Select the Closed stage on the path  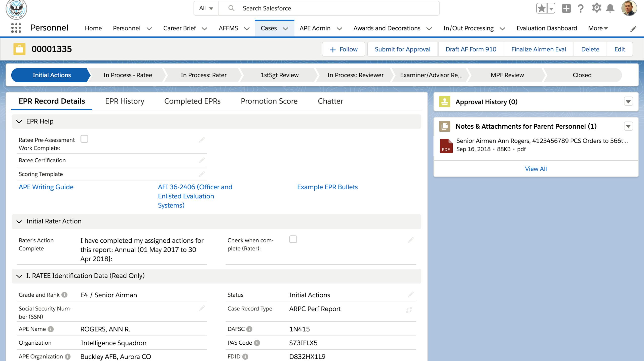pyautogui.click(x=582, y=75)
